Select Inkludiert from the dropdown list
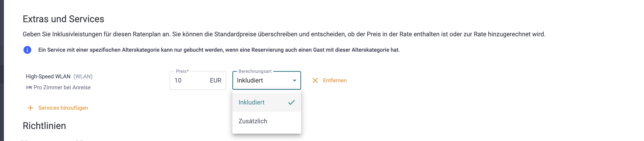 [x=267, y=102]
